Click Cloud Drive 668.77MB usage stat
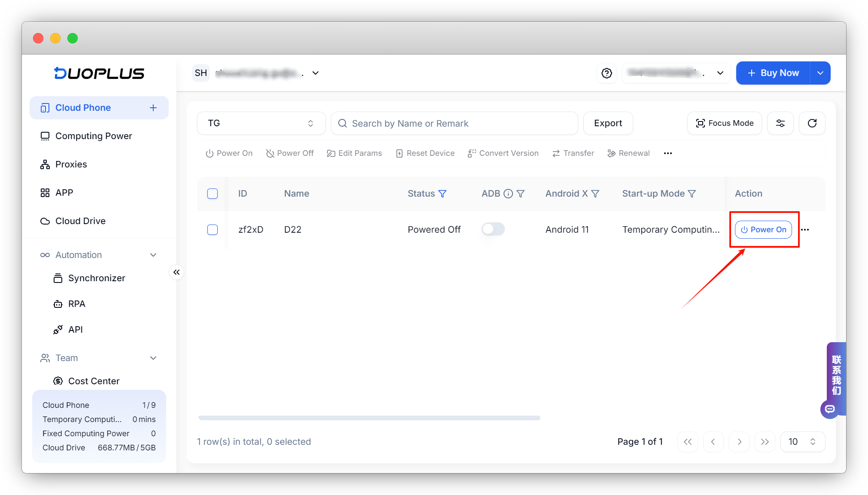The height and width of the screenshot is (495, 868). click(99, 448)
